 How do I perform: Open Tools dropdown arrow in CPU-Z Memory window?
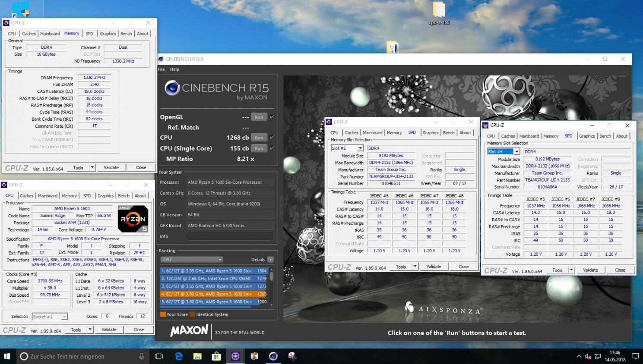coord(92,167)
